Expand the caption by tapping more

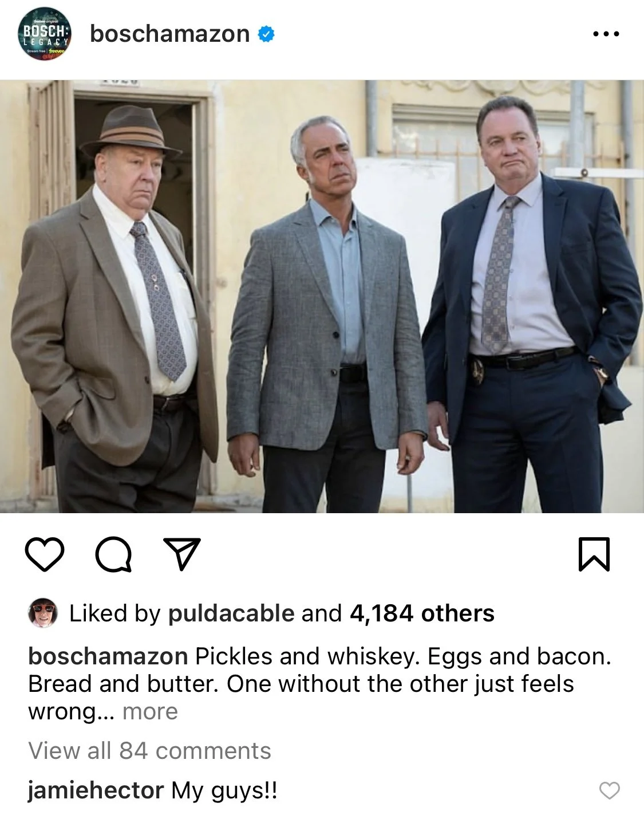pyautogui.click(x=150, y=711)
